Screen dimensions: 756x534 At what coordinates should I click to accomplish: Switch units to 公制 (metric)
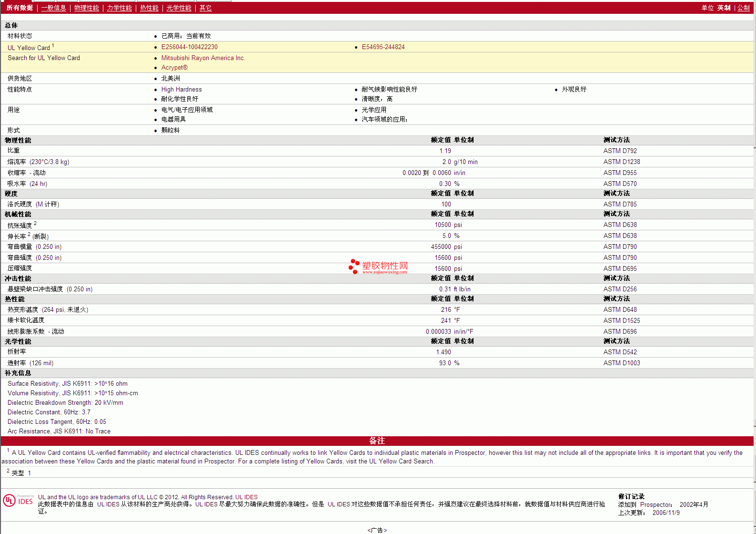click(743, 8)
